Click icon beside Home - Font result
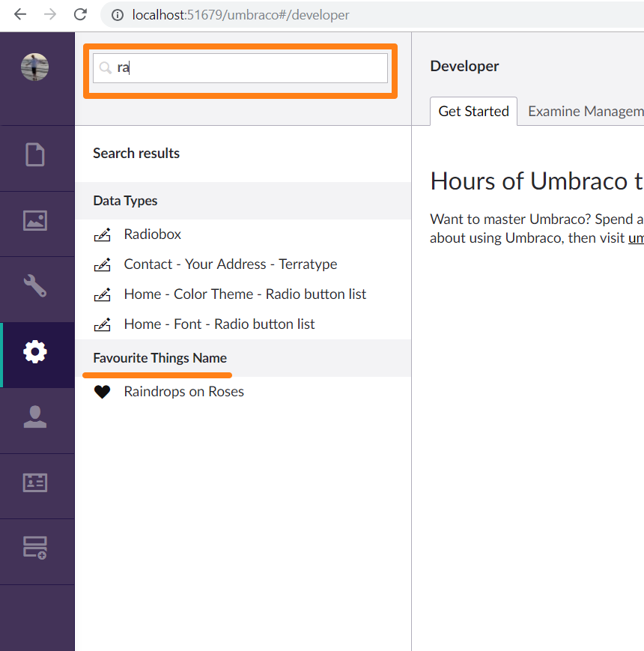 (x=102, y=324)
